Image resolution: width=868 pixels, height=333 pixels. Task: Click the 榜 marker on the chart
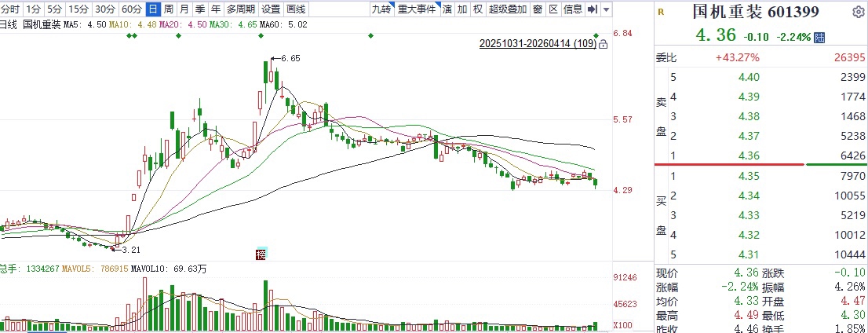(x=261, y=254)
